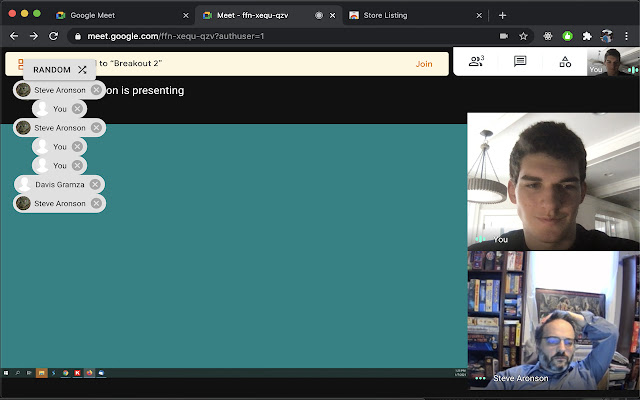
Task: Open a new browser tab
Action: tap(502, 16)
